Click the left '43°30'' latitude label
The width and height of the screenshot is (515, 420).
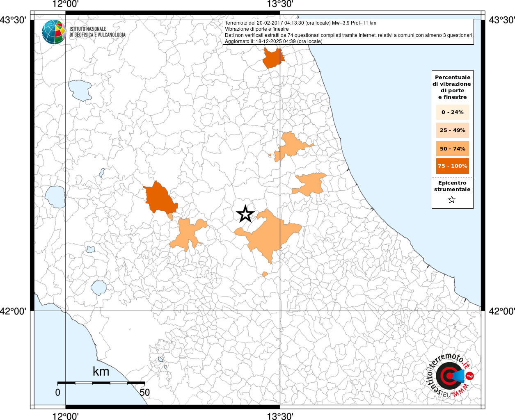pos(13,20)
